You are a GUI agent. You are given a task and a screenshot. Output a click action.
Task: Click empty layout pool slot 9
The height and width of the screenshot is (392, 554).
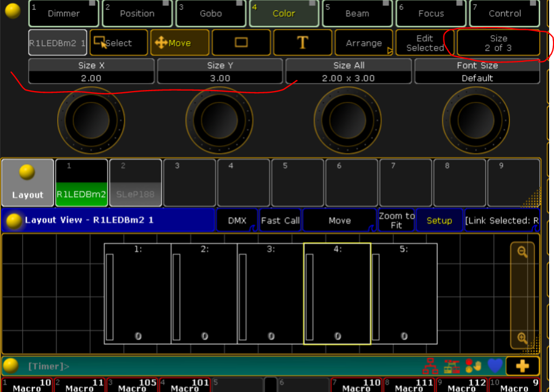514,183
